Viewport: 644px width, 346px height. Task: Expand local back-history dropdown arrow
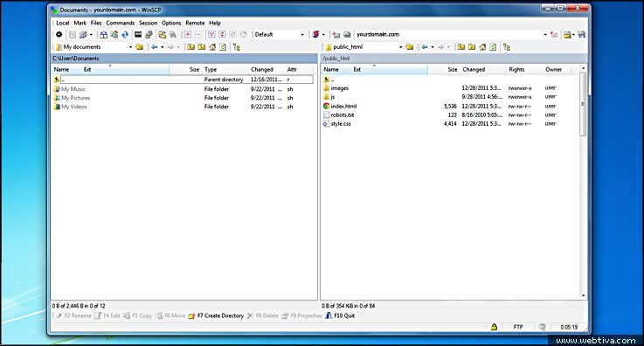163,47
